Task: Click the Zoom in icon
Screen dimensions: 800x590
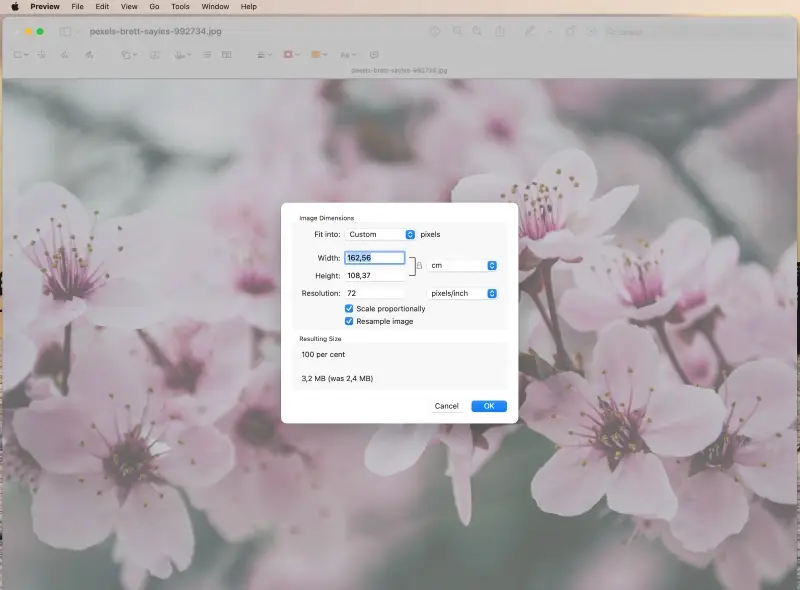Action: 478,31
